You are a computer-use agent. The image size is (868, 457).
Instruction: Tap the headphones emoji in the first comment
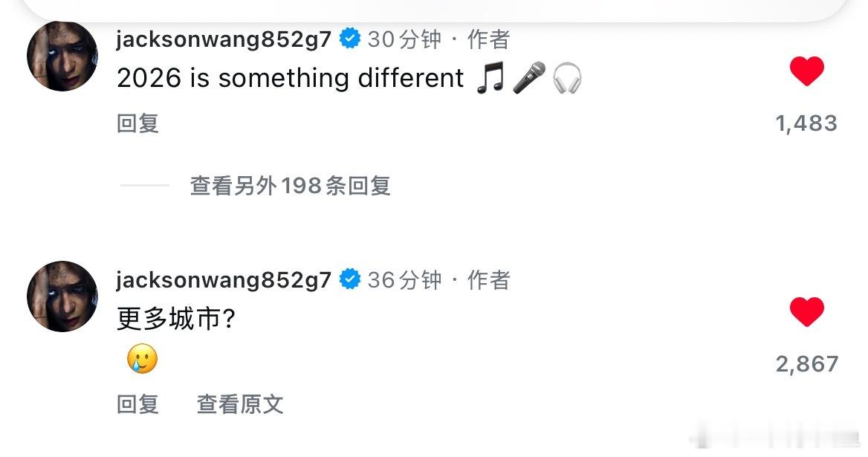point(568,77)
